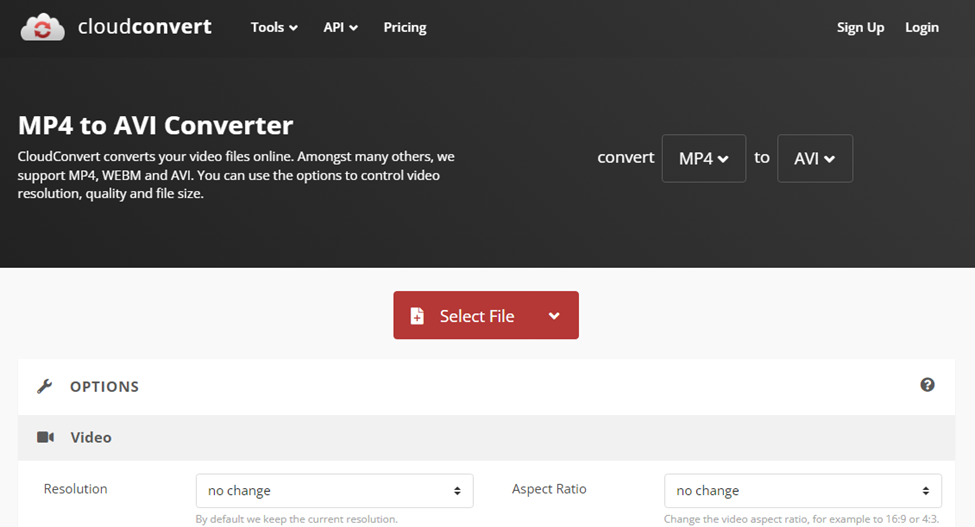Screen dimensions: 975x527
Task: Go to the Pricing page
Action: click(405, 27)
